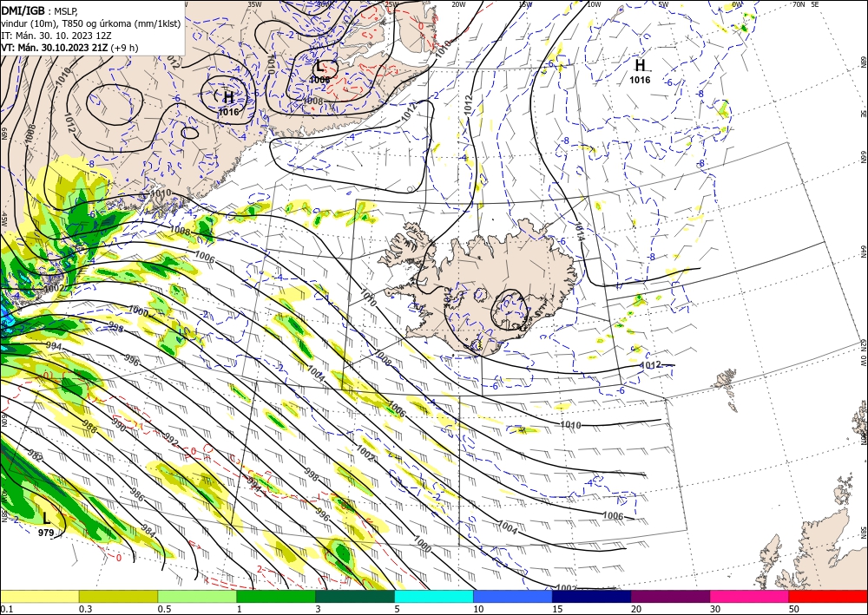Screen dimensions: 868x615
Task: Click the '5W' longitude label
Action: [663, 4]
